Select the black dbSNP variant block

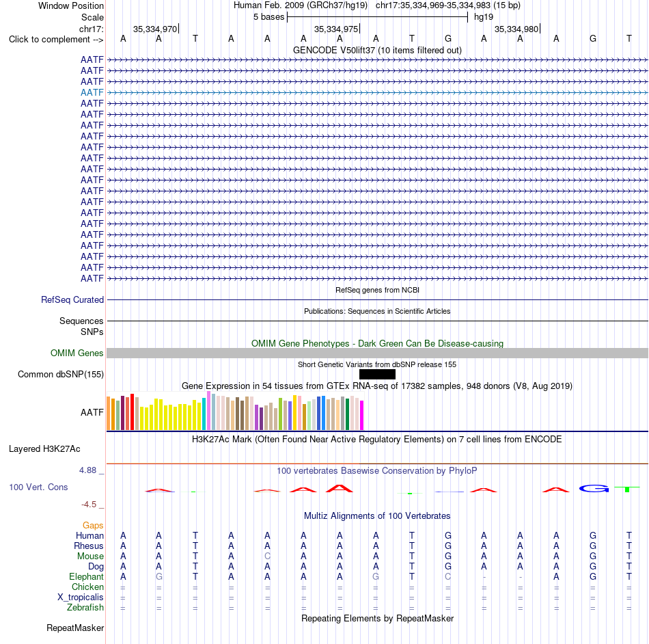tap(377, 375)
